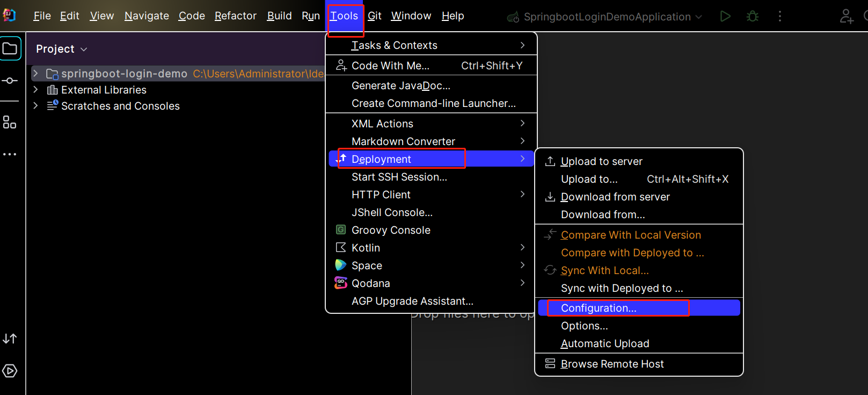Image resolution: width=868 pixels, height=395 pixels.
Task: Choose Start SSH Session... from Tools menu
Action: point(399,177)
